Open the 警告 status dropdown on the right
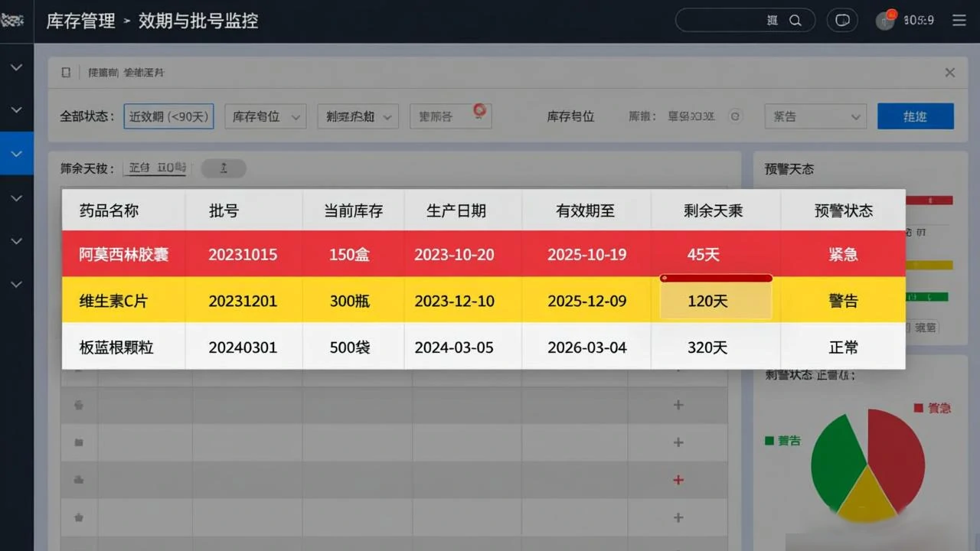Screen dimensions: 980x551 click(x=815, y=116)
